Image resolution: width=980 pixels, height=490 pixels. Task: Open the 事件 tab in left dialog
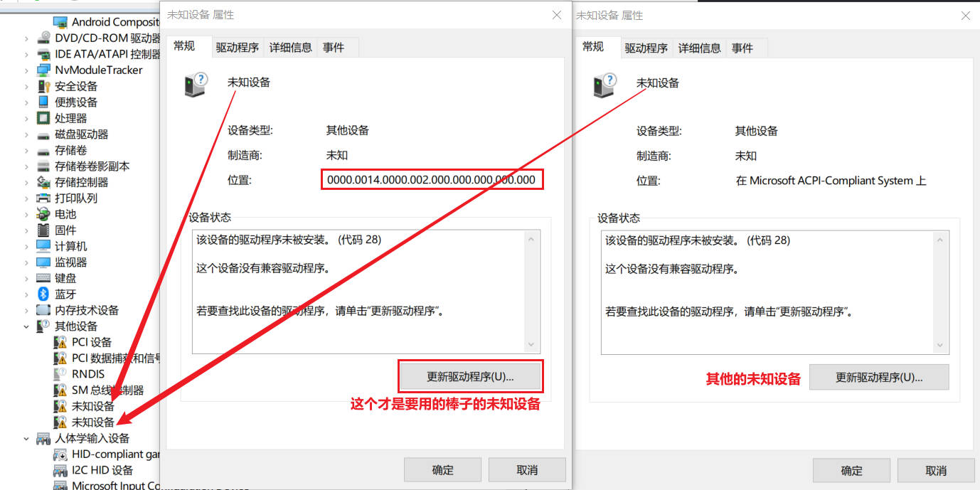click(x=333, y=48)
